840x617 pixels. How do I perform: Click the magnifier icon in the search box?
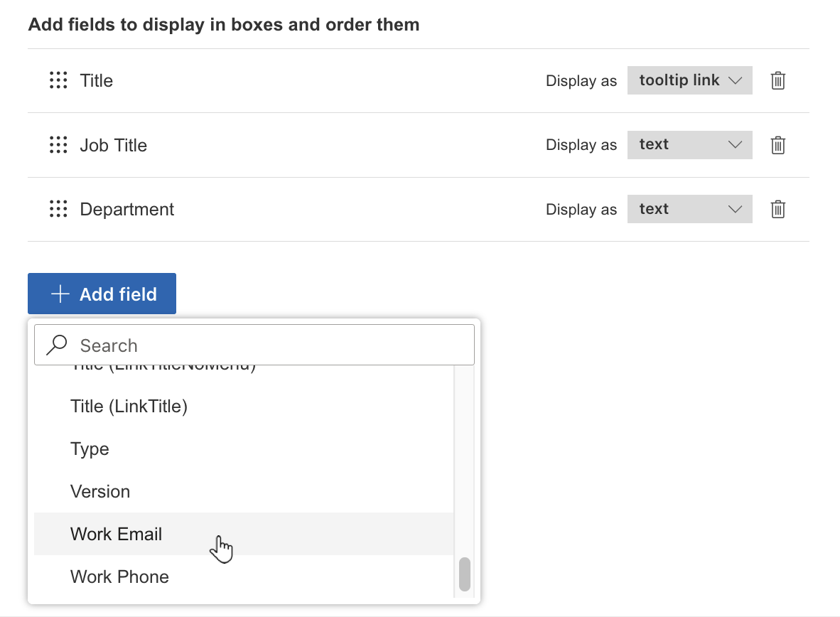(x=56, y=345)
